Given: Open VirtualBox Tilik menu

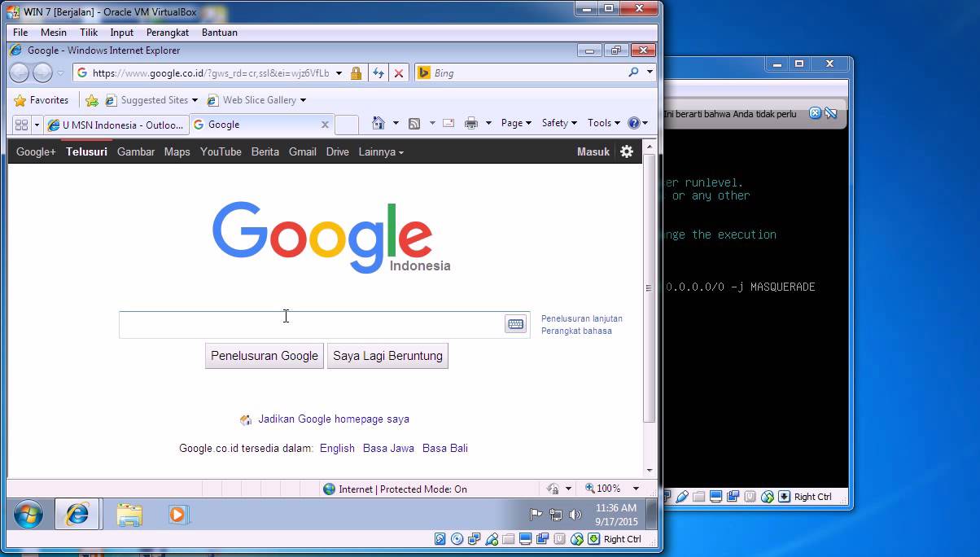Looking at the screenshot, I should (89, 33).
